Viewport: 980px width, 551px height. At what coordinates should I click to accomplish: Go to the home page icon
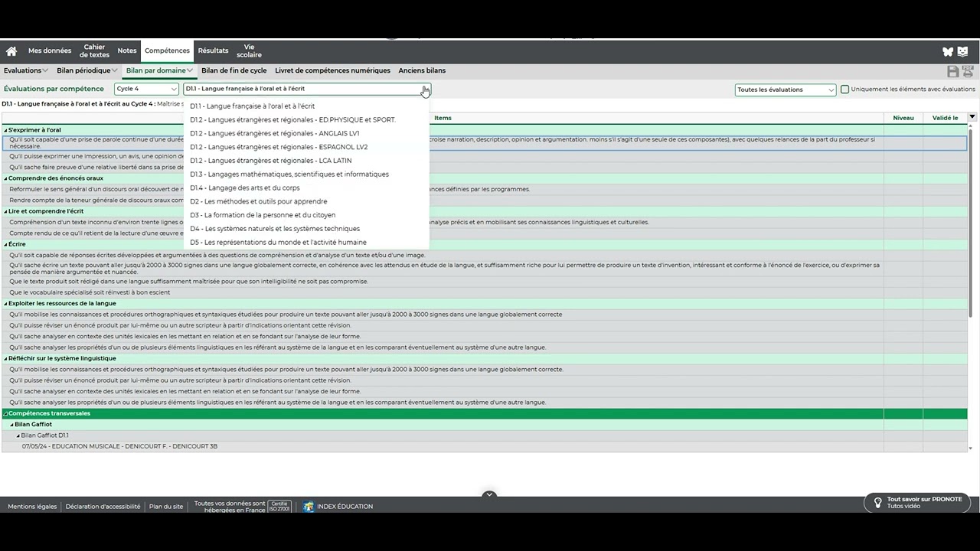click(x=11, y=51)
